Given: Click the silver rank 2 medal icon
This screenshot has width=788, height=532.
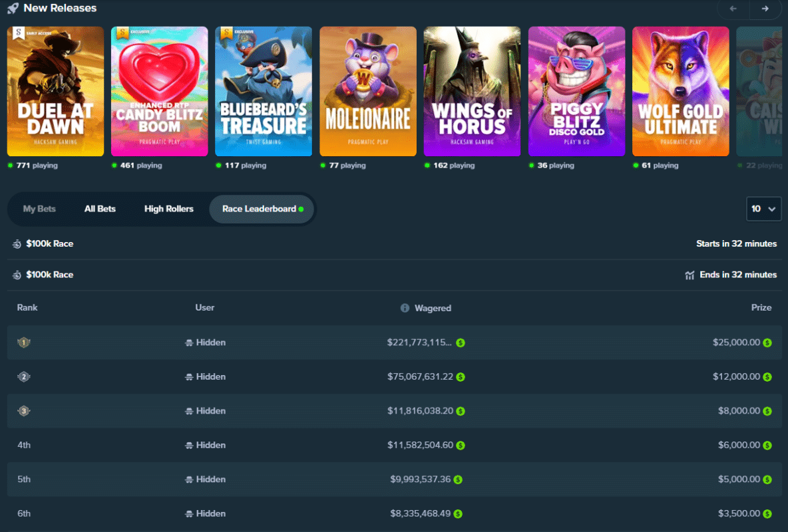Looking at the screenshot, I should point(24,376).
